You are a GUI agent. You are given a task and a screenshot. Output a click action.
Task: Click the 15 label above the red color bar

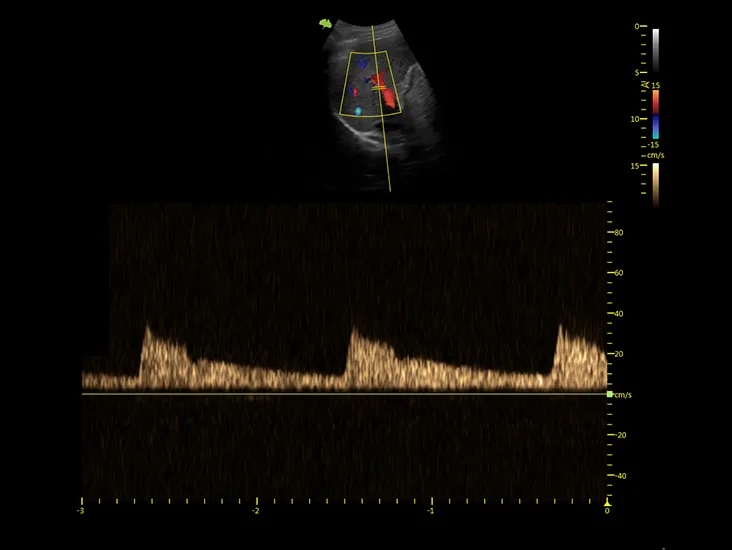655,85
